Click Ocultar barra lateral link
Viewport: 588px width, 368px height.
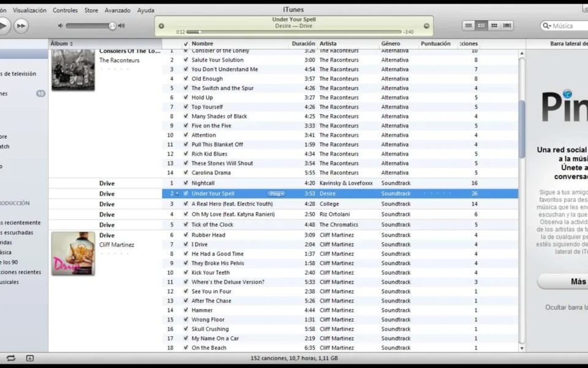[566, 307]
